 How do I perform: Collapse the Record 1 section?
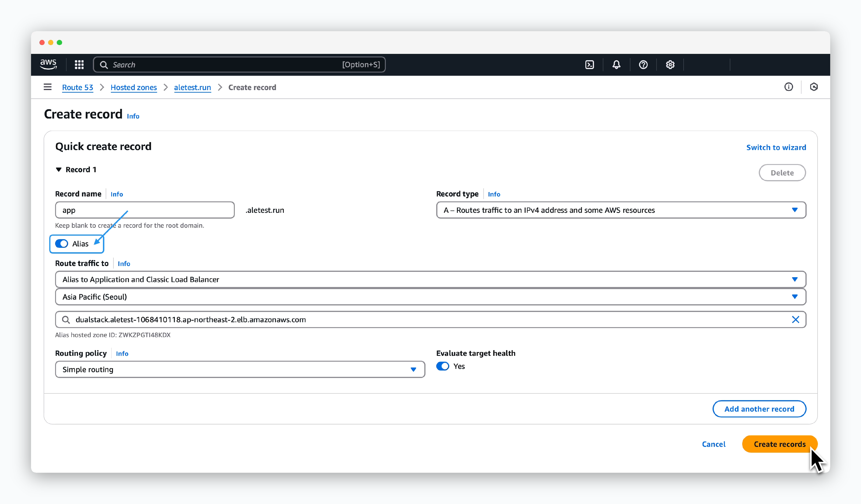pyautogui.click(x=59, y=170)
